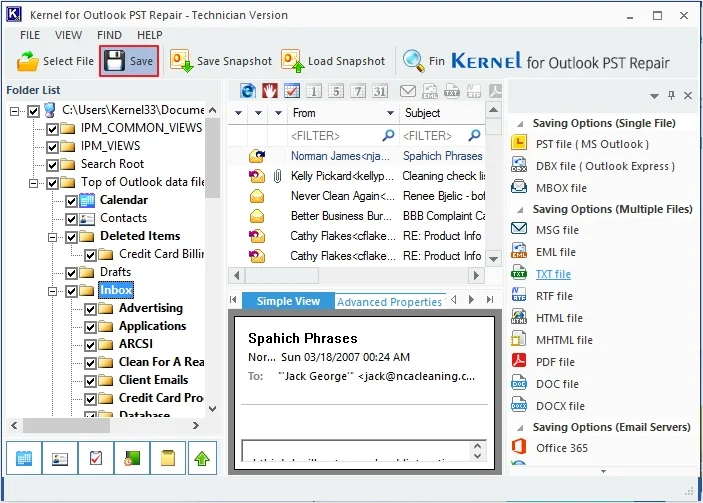Uncheck the Inbox folder checkbox
Image resolution: width=703 pixels, height=503 pixels.
(x=71, y=291)
